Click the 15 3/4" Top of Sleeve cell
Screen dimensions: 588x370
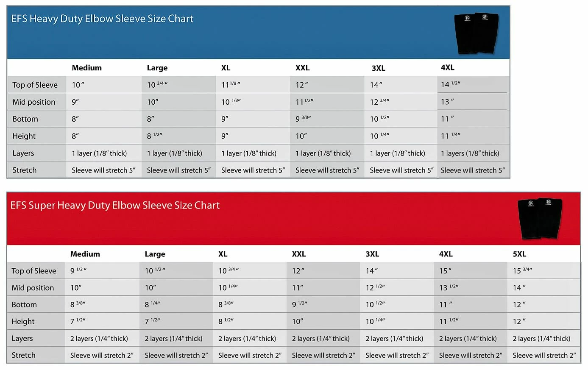click(x=522, y=271)
